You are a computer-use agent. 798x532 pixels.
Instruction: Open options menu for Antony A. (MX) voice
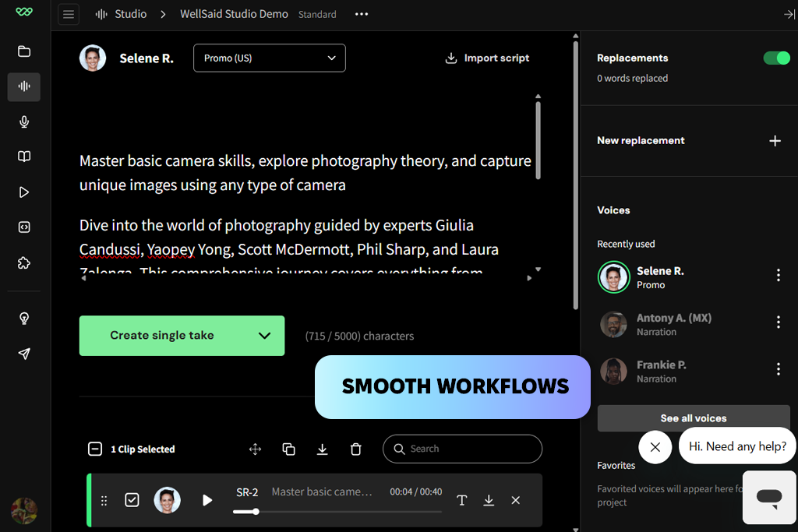tap(779, 322)
